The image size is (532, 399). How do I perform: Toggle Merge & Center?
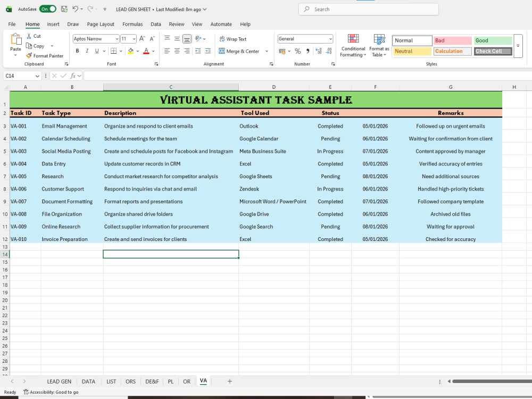pyautogui.click(x=239, y=51)
